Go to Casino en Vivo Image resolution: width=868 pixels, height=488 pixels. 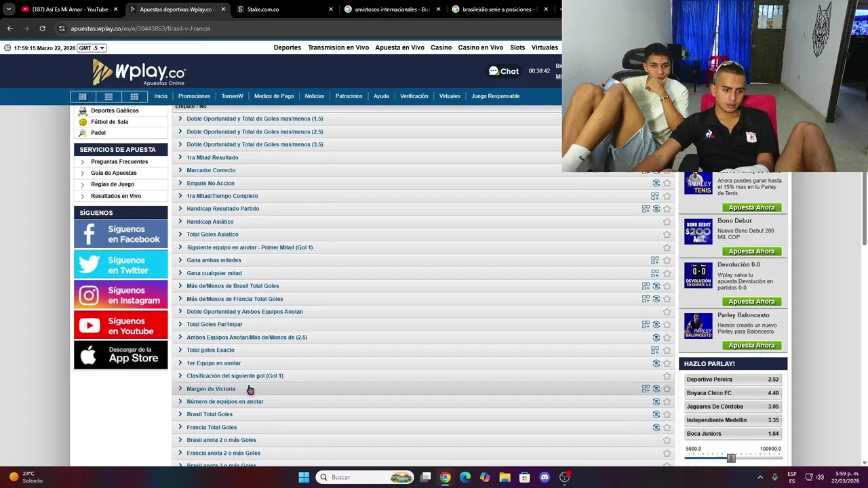480,47
